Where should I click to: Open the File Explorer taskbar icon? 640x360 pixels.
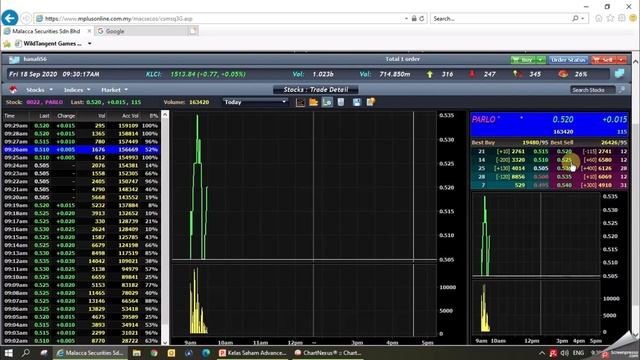(x=137, y=353)
